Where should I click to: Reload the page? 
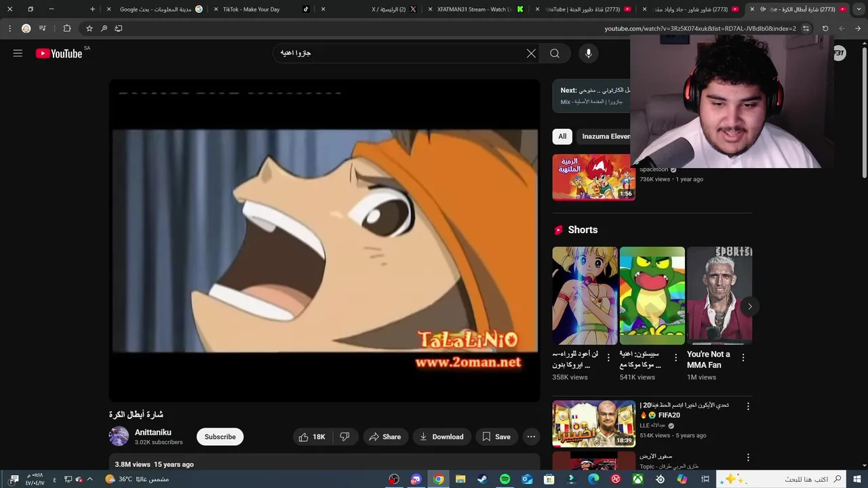coord(825,28)
